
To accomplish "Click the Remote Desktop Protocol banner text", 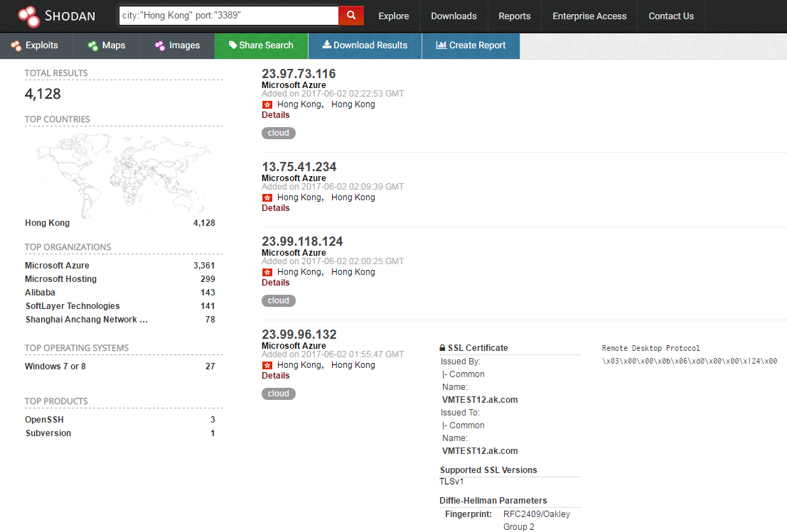I will point(651,348).
